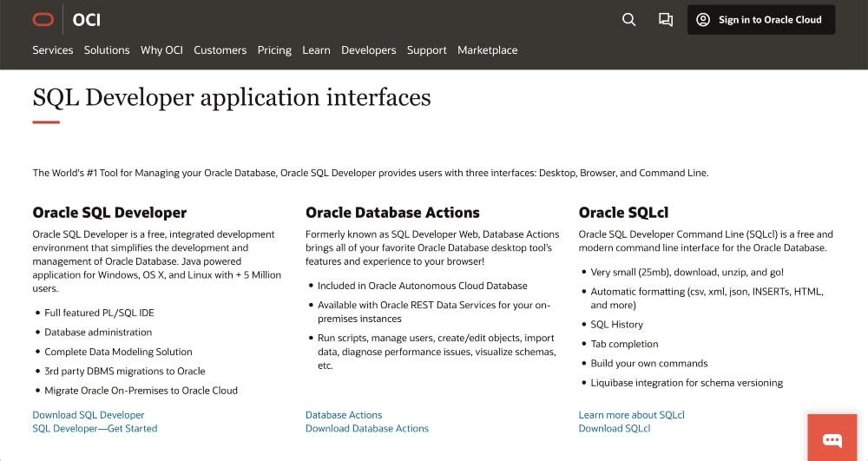Click the OCI home label
This screenshot has width=868, height=461.
coord(86,20)
